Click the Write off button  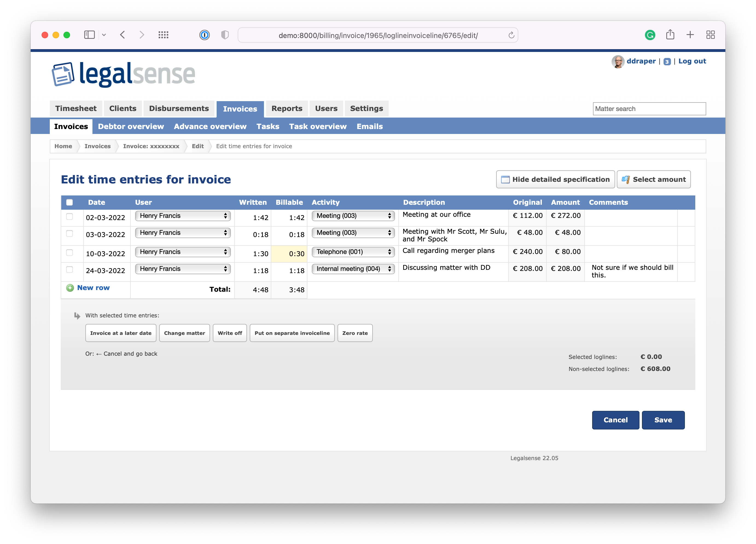(230, 333)
